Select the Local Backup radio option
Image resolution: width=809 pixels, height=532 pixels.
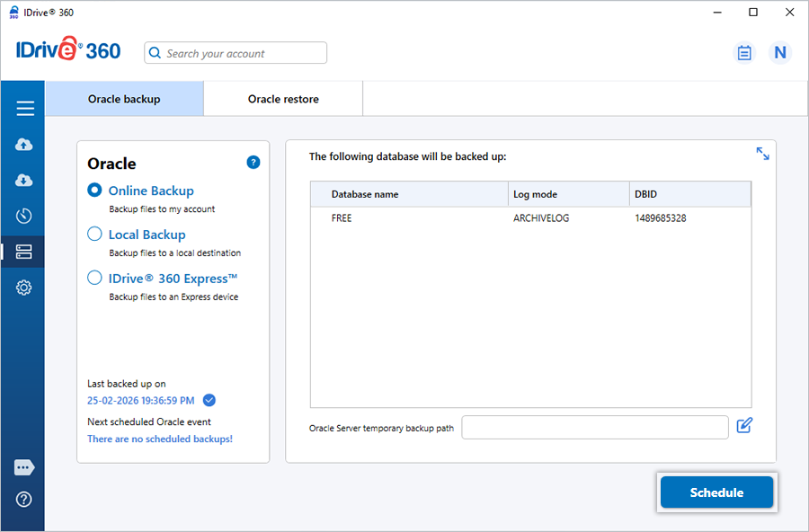pyautogui.click(x=94, y=235)
